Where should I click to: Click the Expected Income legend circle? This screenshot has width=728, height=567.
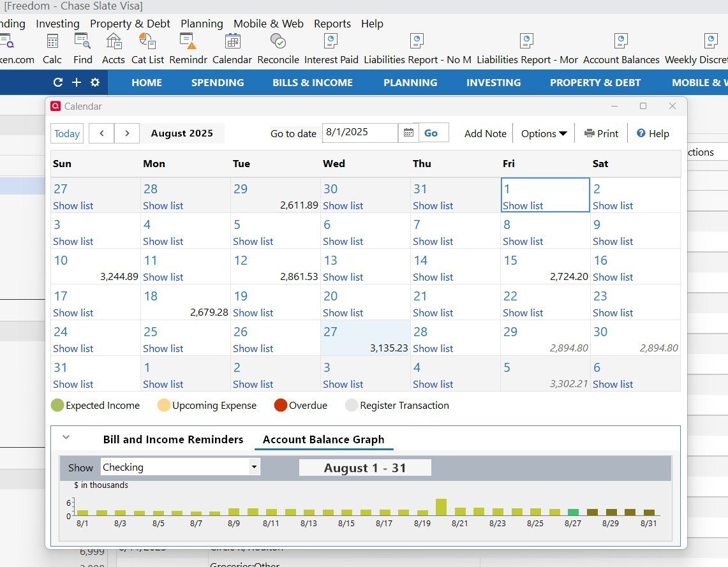click(57, 405)
